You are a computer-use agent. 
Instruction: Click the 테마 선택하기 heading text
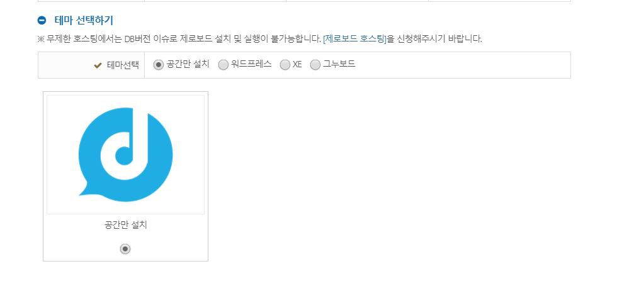pos(83,20)
